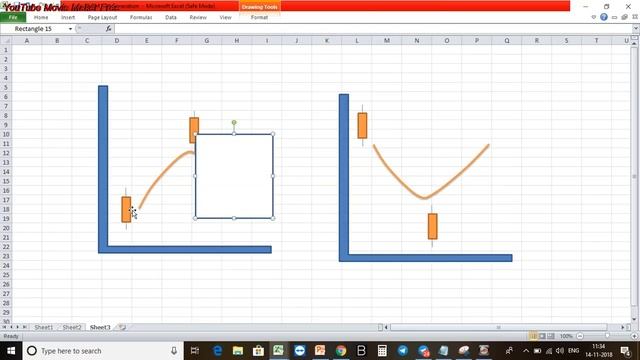
Task: Select row 12 header
Action: [6, 153]
